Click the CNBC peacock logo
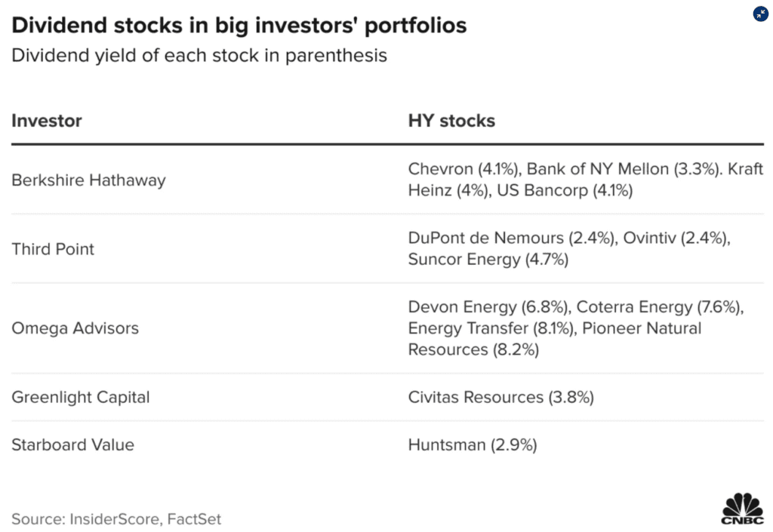This screenshot has width=773, height=532. pyautogui.click(x=742, y=508)
